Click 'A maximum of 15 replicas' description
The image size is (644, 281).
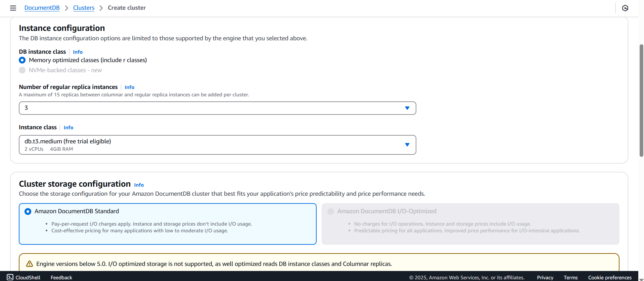134,95
